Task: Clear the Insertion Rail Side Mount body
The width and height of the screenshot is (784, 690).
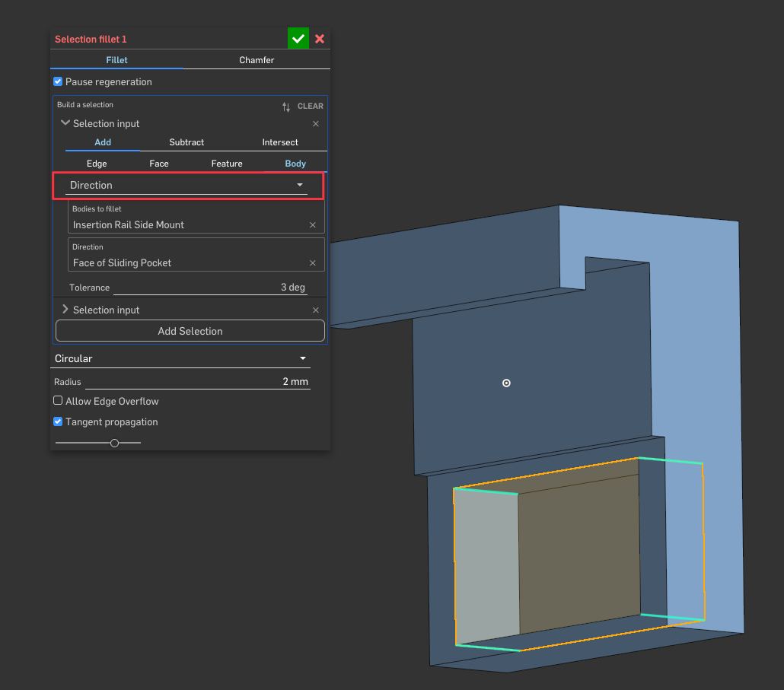Action: pos(313,225)
